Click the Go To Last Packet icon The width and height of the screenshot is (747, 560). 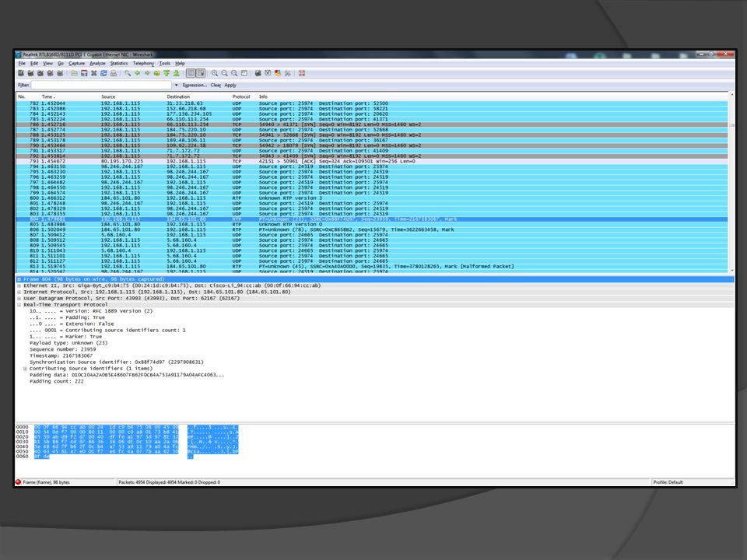click(177, 73)
